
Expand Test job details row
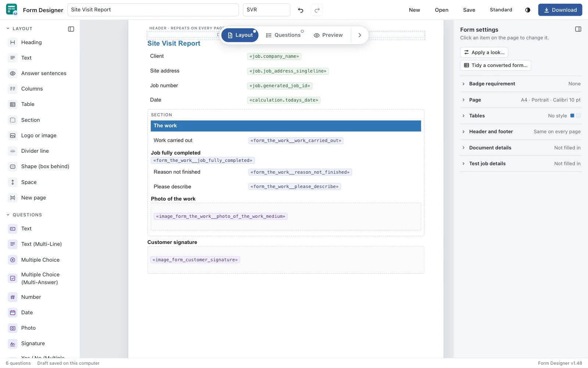521,163
